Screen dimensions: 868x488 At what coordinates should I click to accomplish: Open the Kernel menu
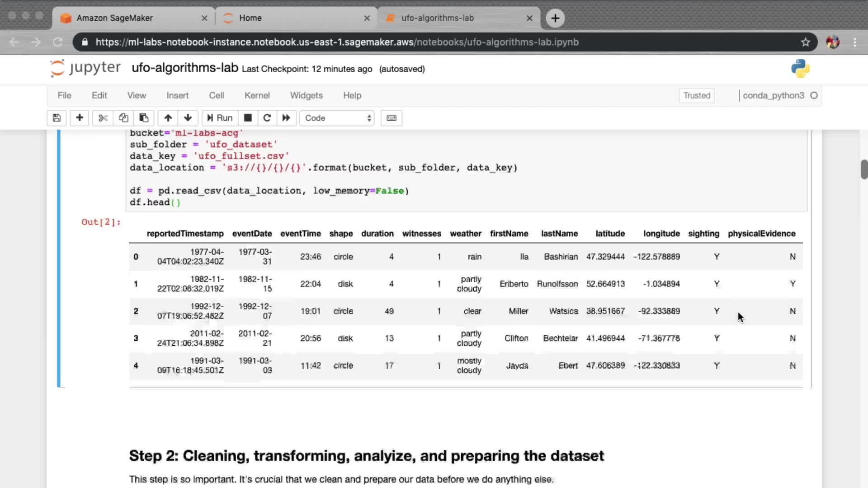click(x=257, y=95)
